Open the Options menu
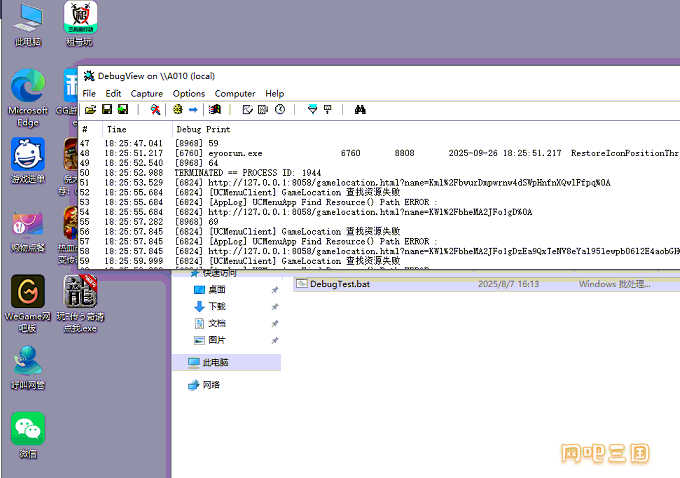Screen dimensions: 680x478 point(189,93)
